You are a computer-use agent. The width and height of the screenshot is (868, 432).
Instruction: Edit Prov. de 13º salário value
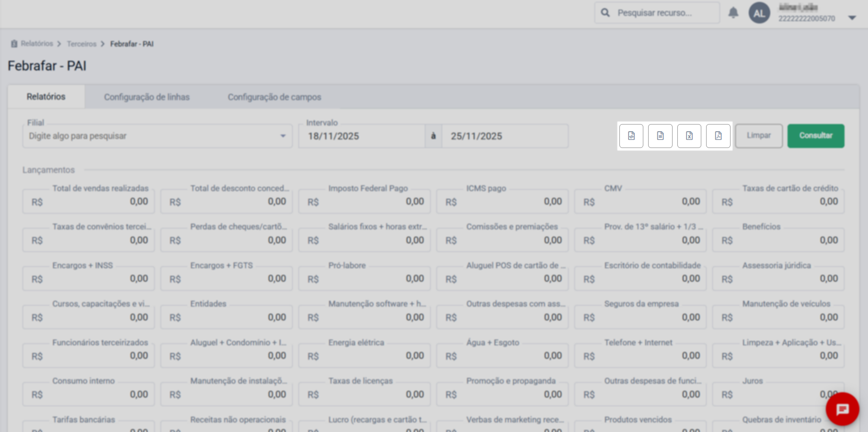640,240
